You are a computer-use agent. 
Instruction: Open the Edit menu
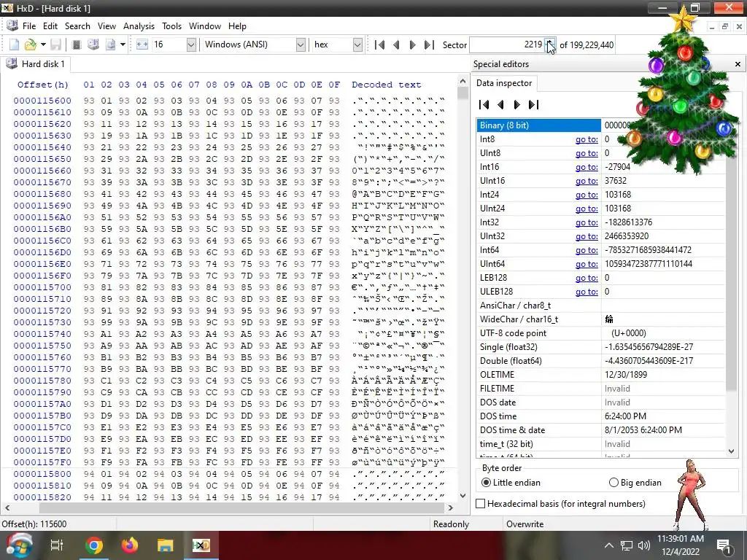click(x=50, y=26)
